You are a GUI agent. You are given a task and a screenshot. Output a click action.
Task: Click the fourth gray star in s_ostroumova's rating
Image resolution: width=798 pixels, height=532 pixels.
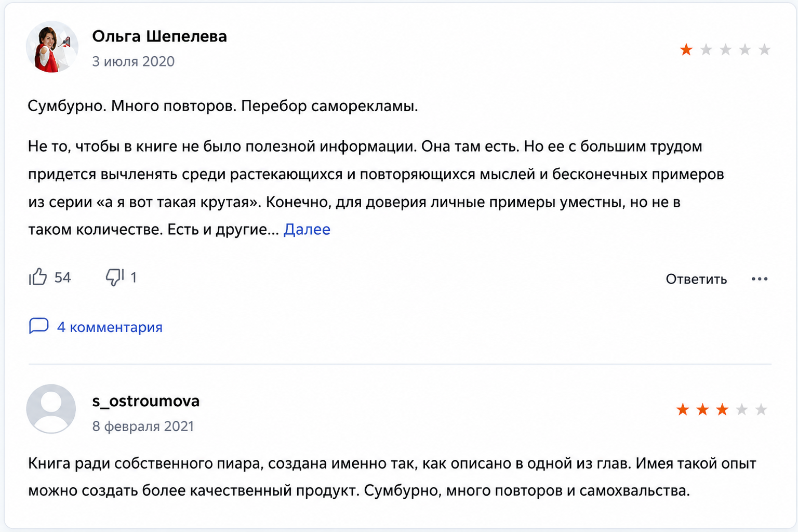tap(742, 409)
